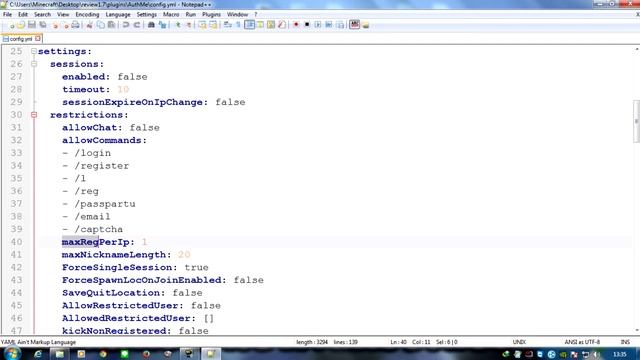Open a file using the toolbar folder icon
The image size is (640, 360).
[21, 25]
